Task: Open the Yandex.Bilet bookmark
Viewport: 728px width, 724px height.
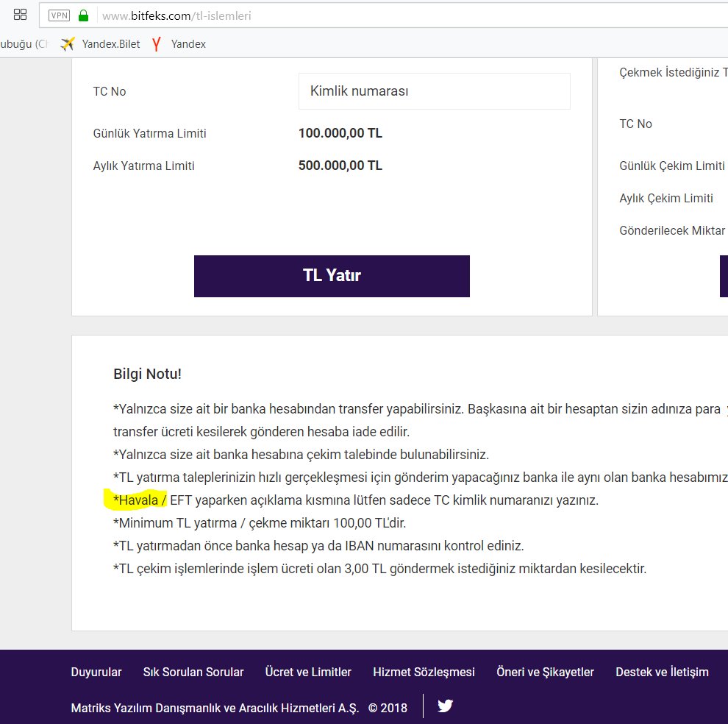Action: click(x=100, y=44)
